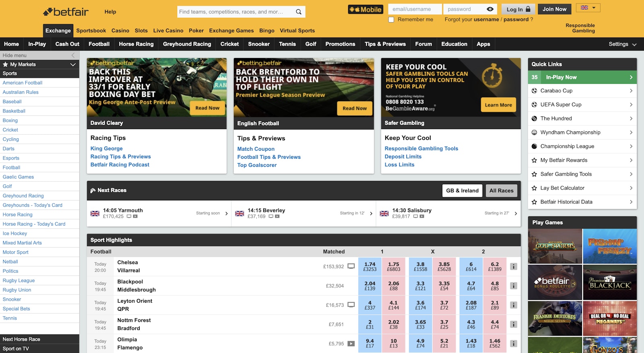Switch Next Races to All Races

pos(501,191)
